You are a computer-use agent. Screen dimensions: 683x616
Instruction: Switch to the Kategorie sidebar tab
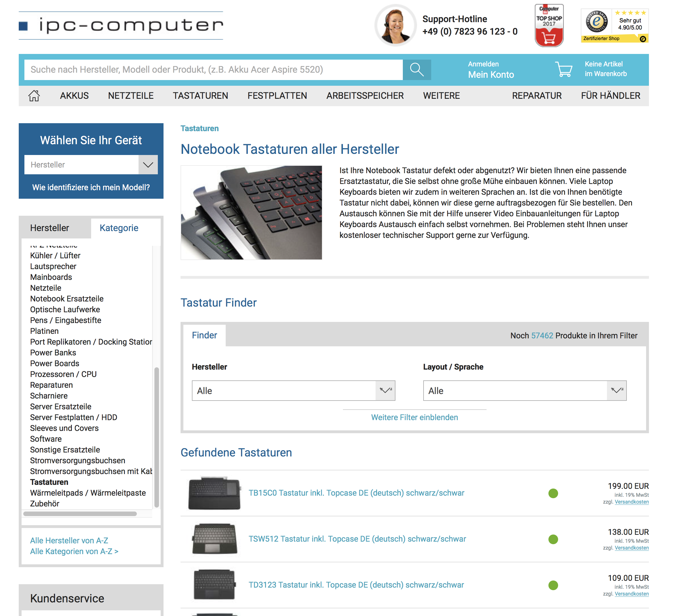click(125, 228)
